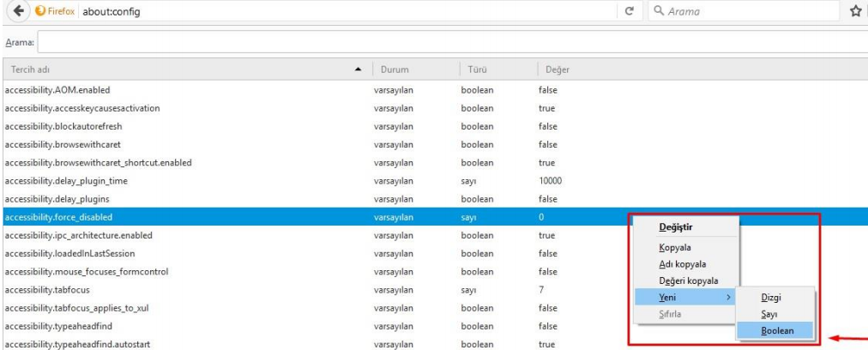Click the back arrow button

(18, 11)
